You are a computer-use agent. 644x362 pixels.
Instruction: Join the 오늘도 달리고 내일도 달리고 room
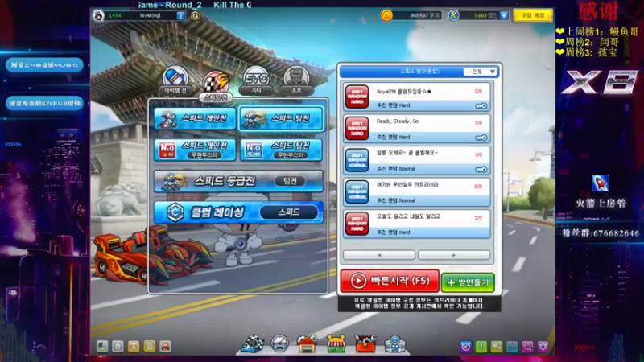pyautogui.click(x=417, y=224)
